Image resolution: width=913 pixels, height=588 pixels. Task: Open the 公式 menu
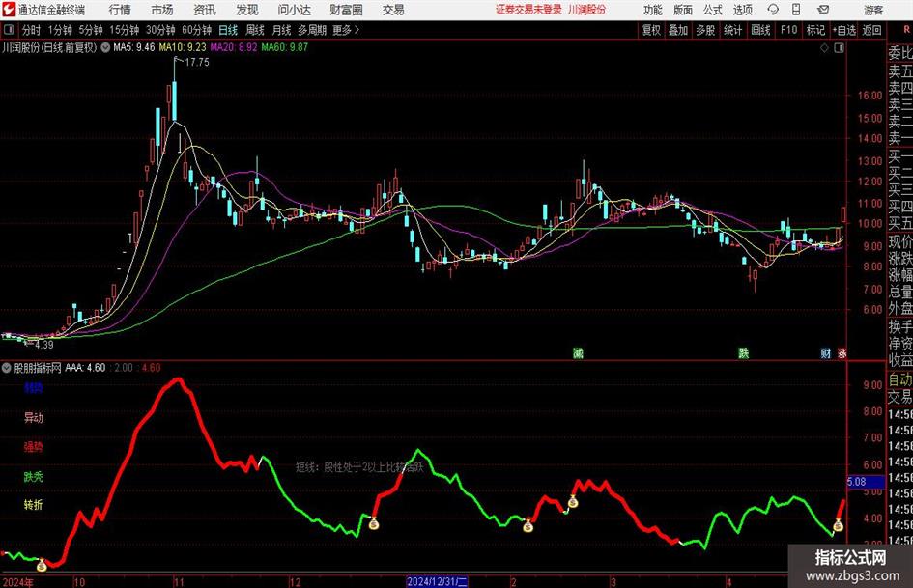click(x=713, y=10)
